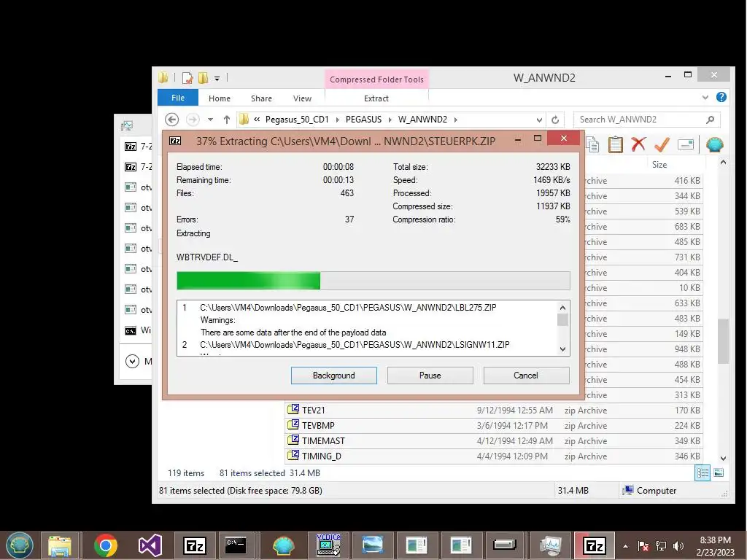Click the Properties quick access icon

click(187, 77)
